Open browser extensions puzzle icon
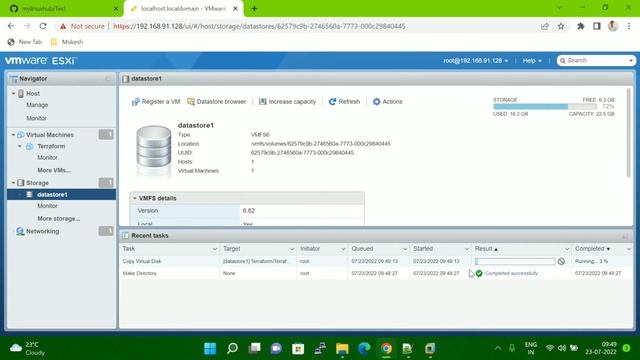The height and width of the screenshot is (360, 640). (580, 26)
